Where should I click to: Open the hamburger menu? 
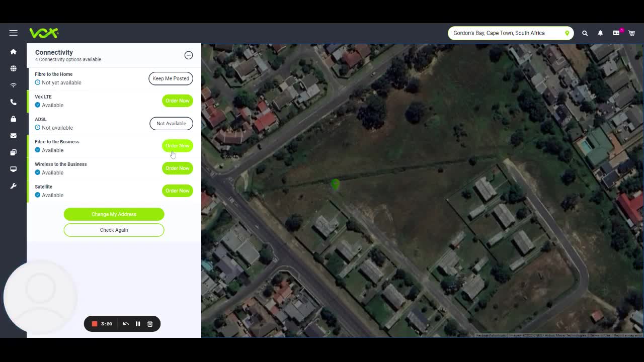pyautogui.click(x=14, y=33)
